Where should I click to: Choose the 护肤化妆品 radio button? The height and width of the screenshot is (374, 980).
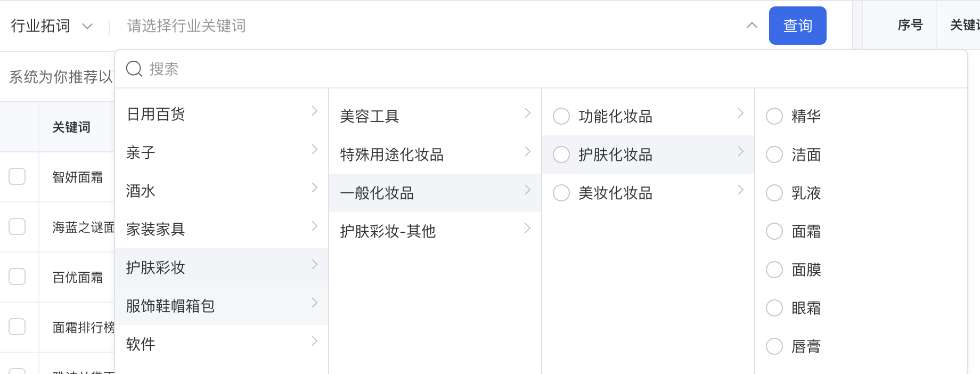561,155
